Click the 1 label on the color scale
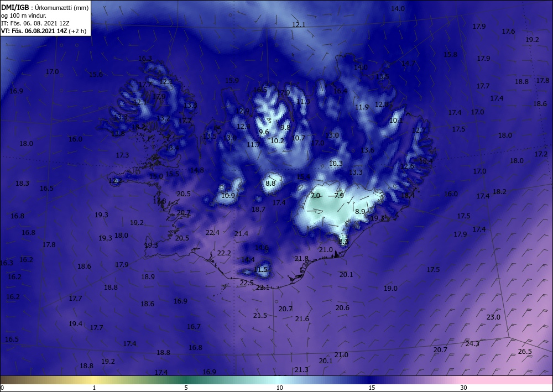This screenshot has width=553, height=392. [x=94, y=388]
